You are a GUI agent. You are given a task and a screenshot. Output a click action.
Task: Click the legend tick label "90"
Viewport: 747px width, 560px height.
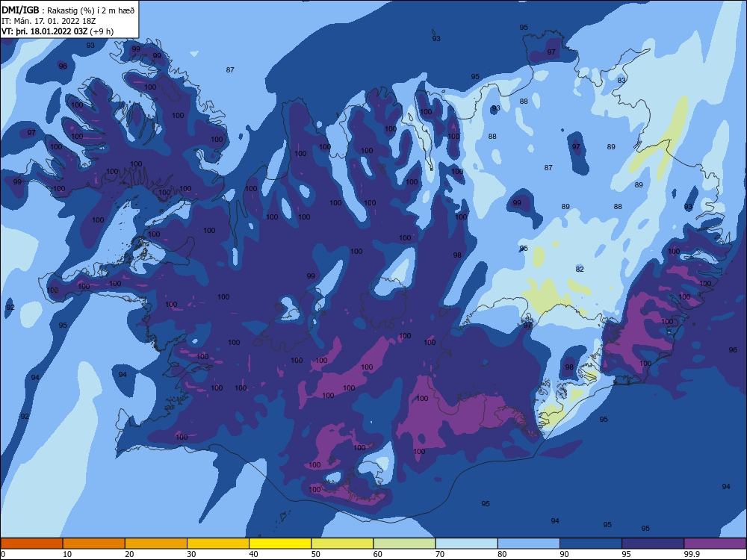point(564,554)
